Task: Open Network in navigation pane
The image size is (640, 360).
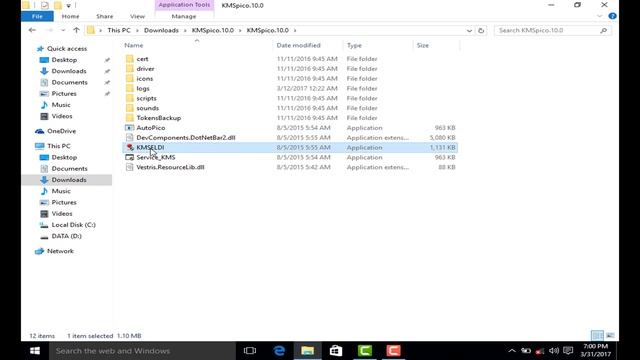Action: (x=60, y=251)
